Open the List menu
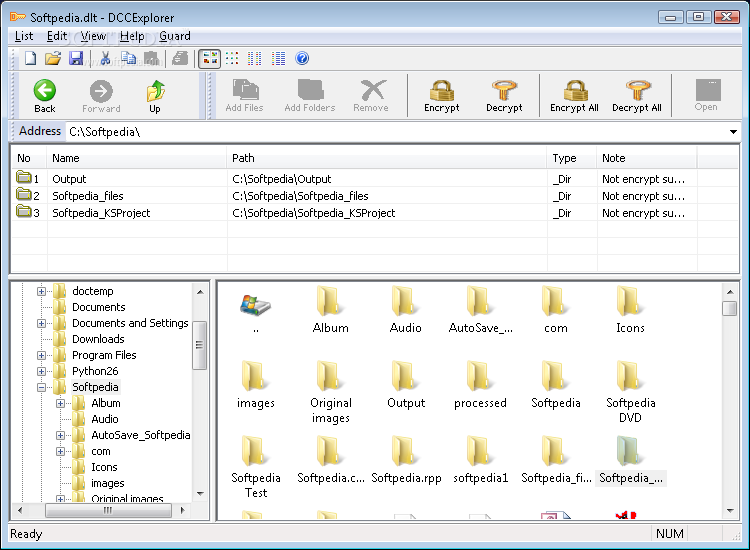The width and height of the screenshot is (750, 550). click(x=24, y=36)
